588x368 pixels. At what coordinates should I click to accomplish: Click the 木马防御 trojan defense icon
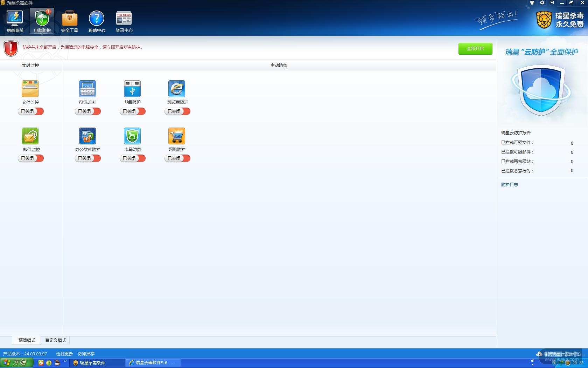[132, 136]
